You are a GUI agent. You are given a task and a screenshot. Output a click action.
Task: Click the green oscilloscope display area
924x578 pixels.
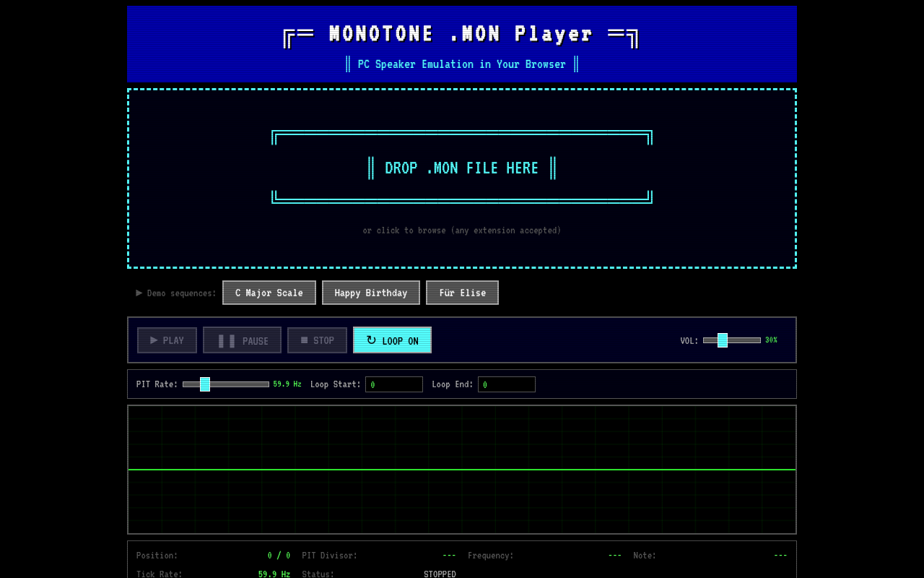[x=462, y=469]
